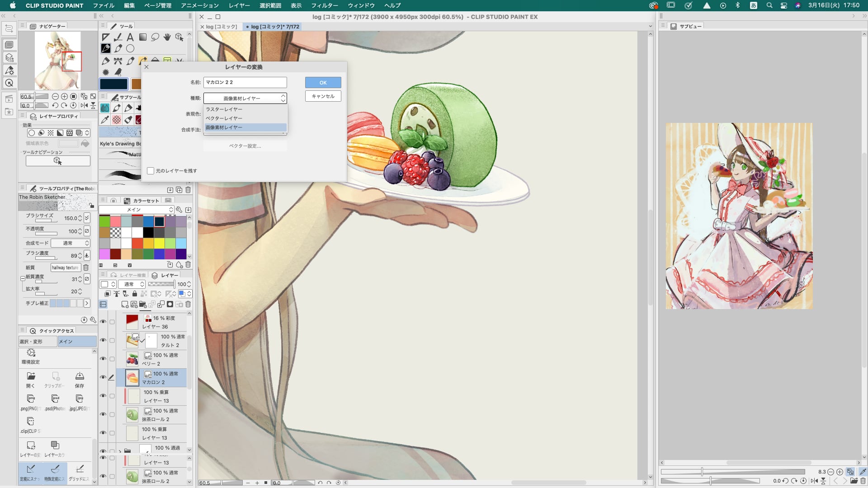868x488 pixels.
Task: Select the Hand move tool
Action: pos(167,37)
